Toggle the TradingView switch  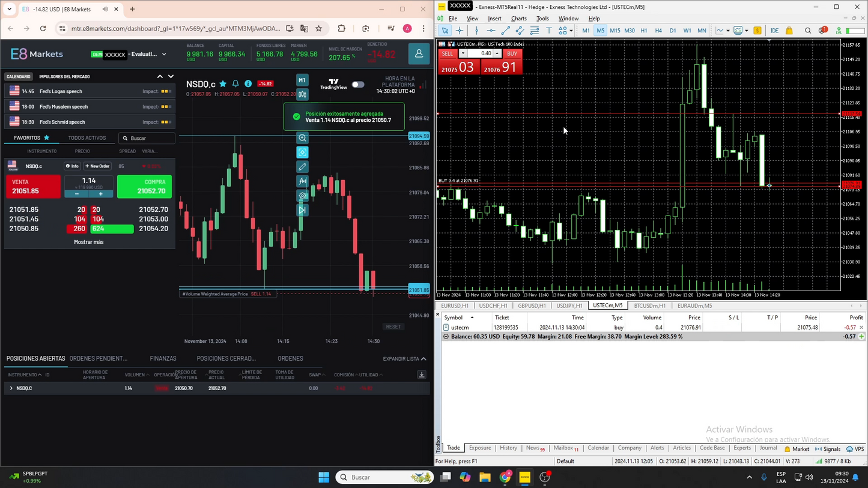pos(358,85)
